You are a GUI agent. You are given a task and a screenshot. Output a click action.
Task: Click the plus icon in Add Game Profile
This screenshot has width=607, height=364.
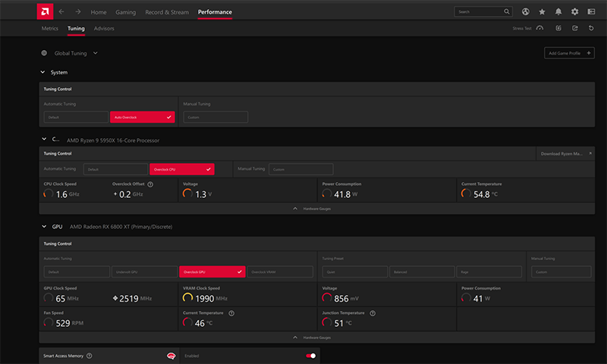click(x=589, y=53)
